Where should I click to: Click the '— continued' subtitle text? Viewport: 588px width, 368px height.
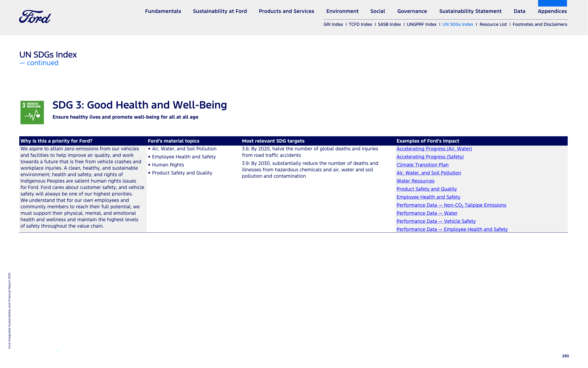tap(39, 63)
